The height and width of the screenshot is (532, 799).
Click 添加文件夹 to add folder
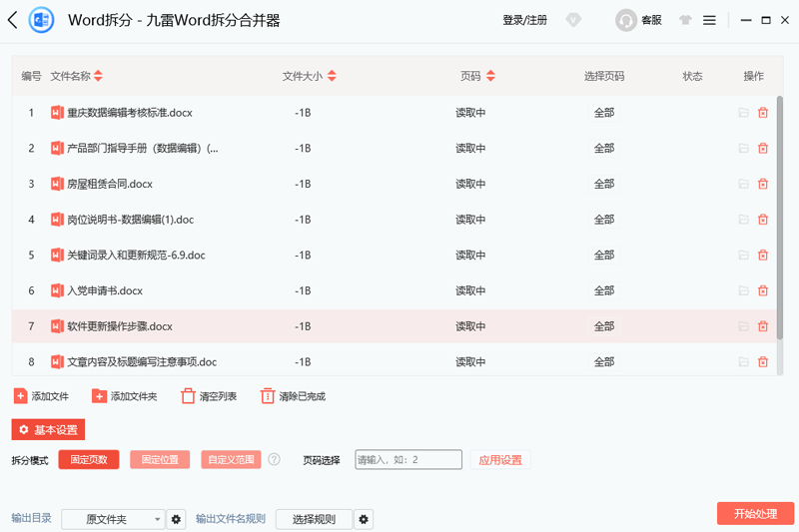[x=124, y=396]
